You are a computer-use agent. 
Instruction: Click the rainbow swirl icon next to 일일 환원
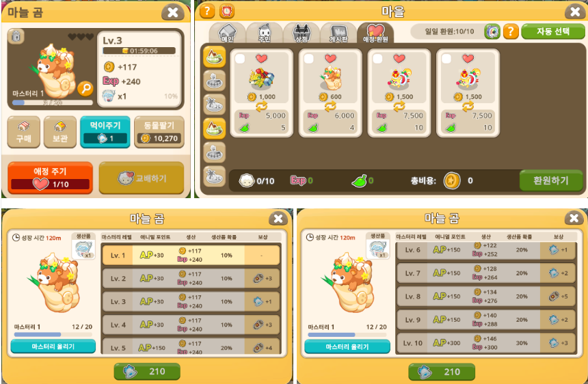pyautogui.click(x=492, y=31)
